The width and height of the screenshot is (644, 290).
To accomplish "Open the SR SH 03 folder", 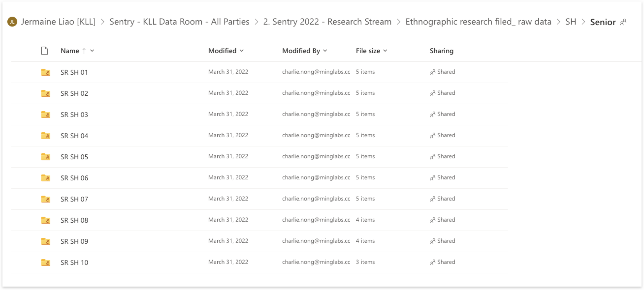I will [74, 115].
